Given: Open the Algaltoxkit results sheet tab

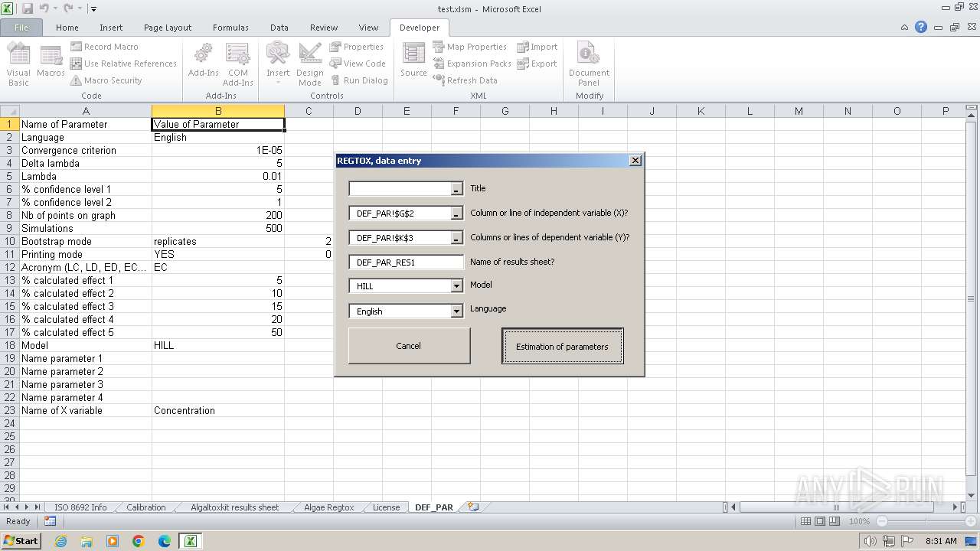Looking at the screenshot, I should pos(234,507).
